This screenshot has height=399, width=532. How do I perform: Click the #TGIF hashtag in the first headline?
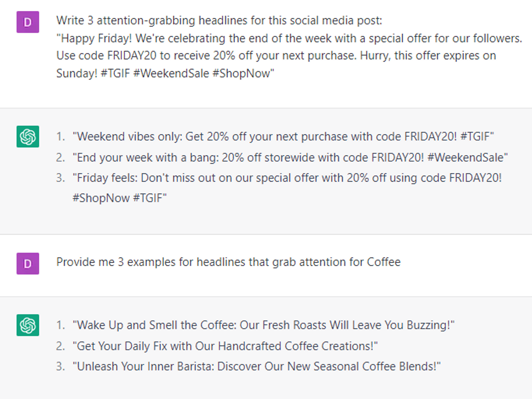477,136
